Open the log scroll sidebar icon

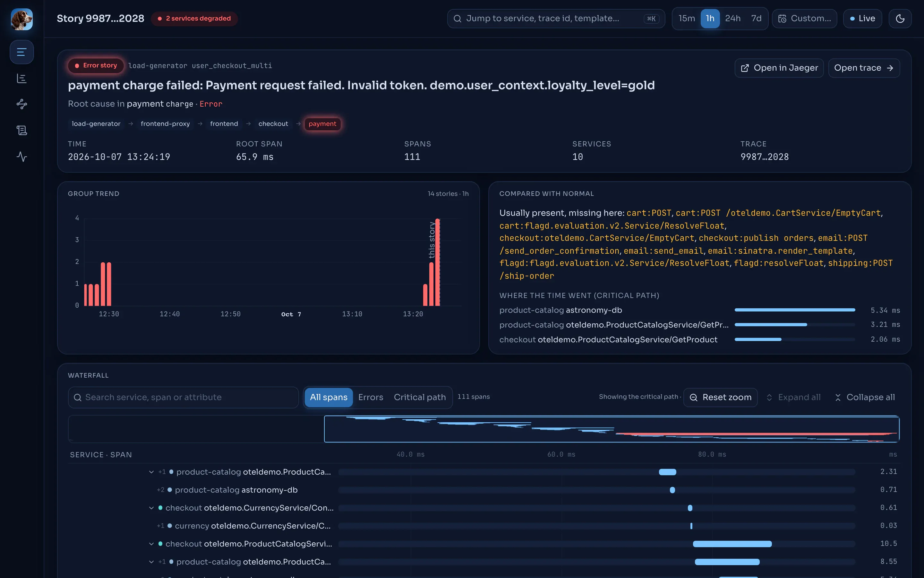coord(22,130)
